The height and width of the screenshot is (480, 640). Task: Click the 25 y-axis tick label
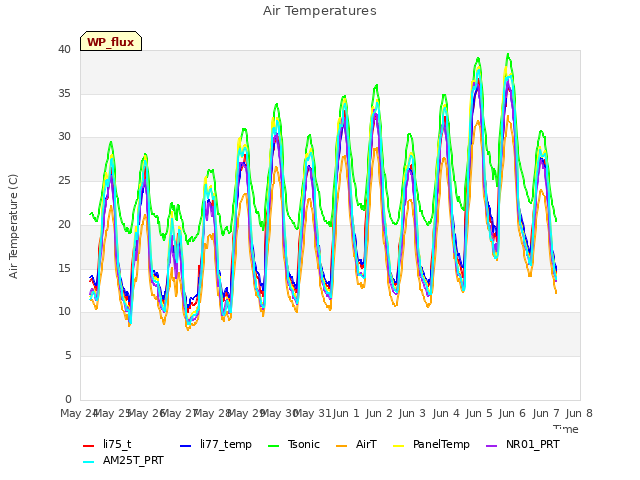64,180
